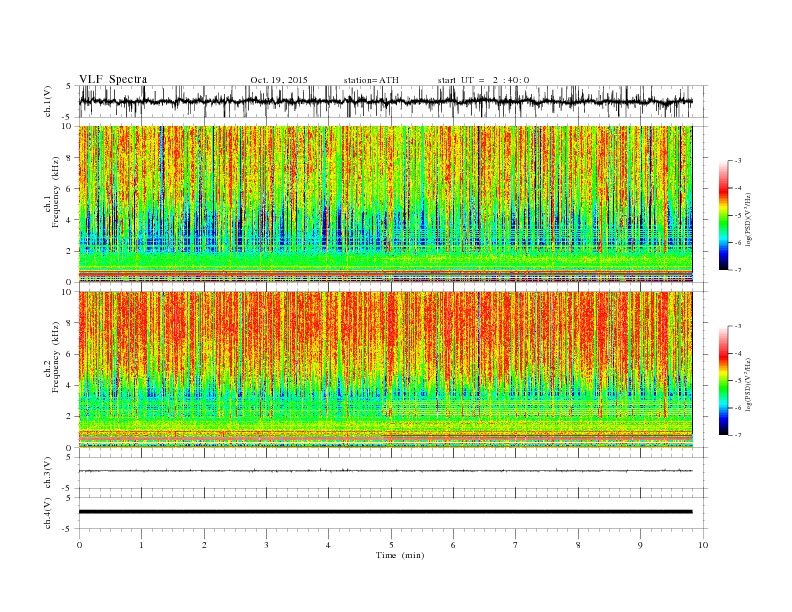Click the "-4" tick on ch.2 colorbar
Viewport: 792px width, 612px height.
coord(738,353)
